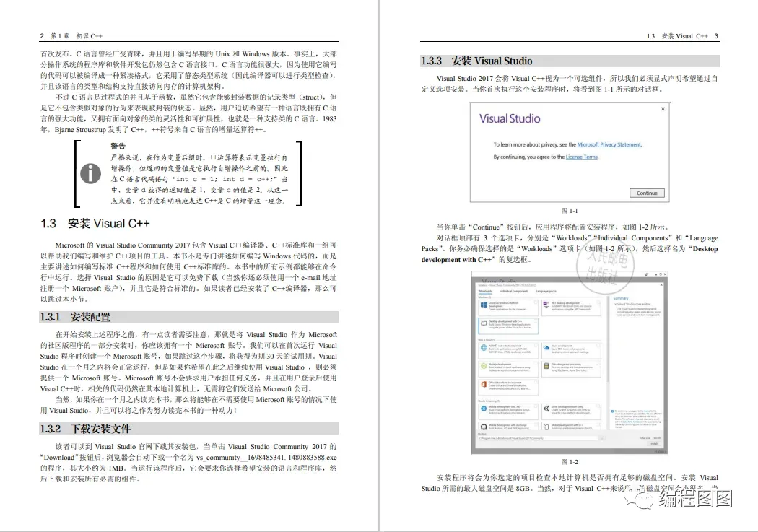Click the 图 1-2 figure caption

tap(570, 462)
